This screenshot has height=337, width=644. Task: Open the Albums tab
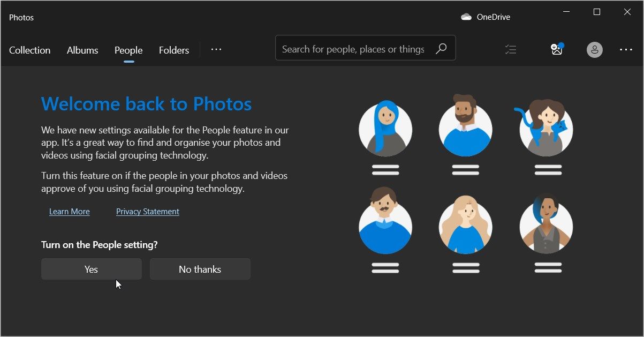[x=82, y=50]
